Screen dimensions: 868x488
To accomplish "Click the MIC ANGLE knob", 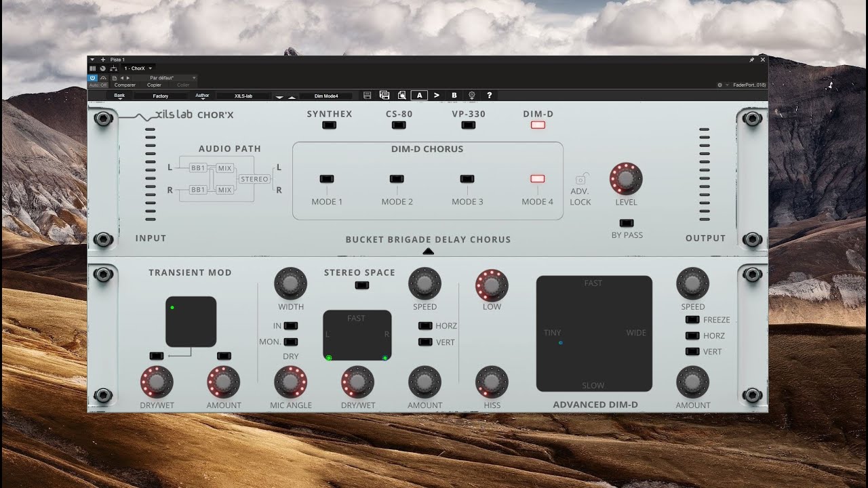I will click(x=290, y=382).
